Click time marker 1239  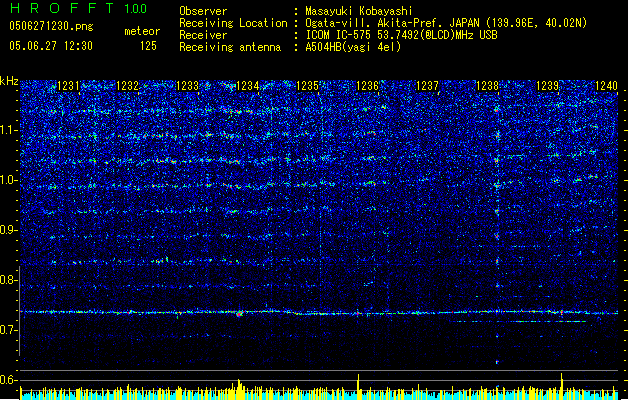pyautogui.click(x=547, y=86)
